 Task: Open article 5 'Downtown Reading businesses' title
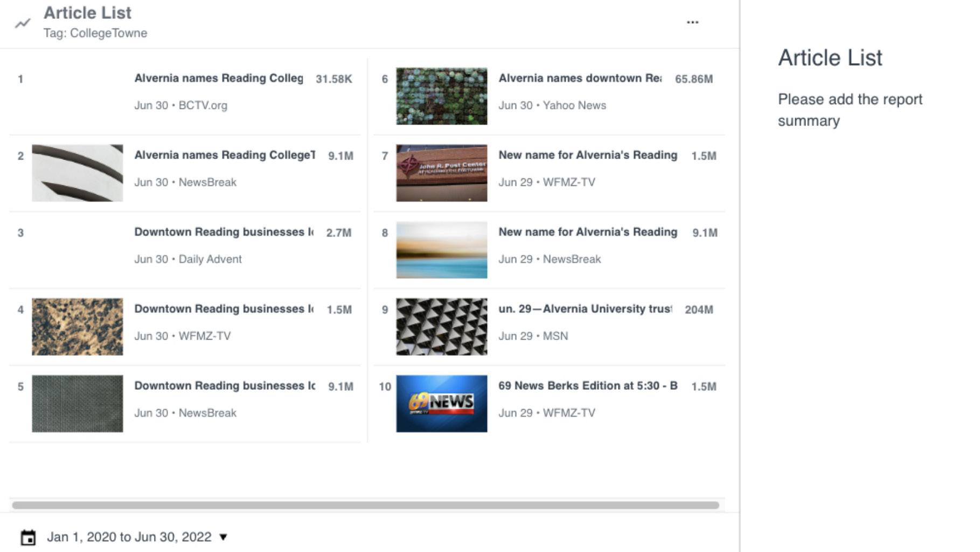pyautogui.click(x=225, y=386)
